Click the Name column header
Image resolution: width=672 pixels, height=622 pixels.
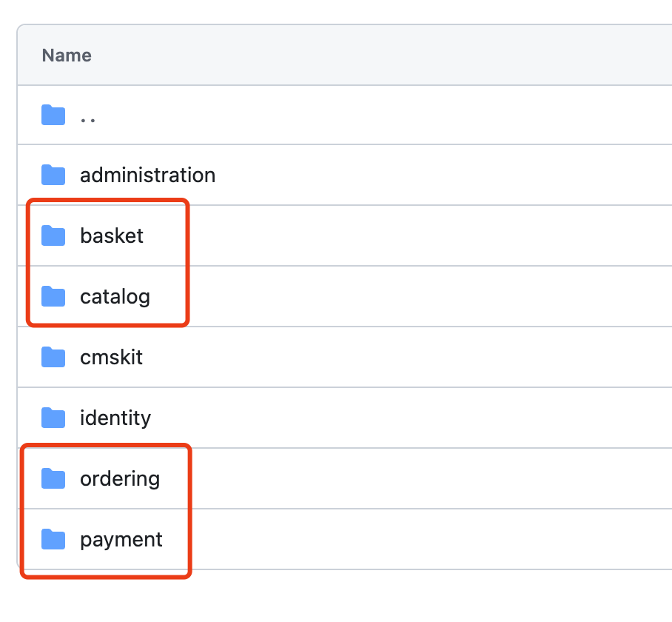(x=67, y=56)
